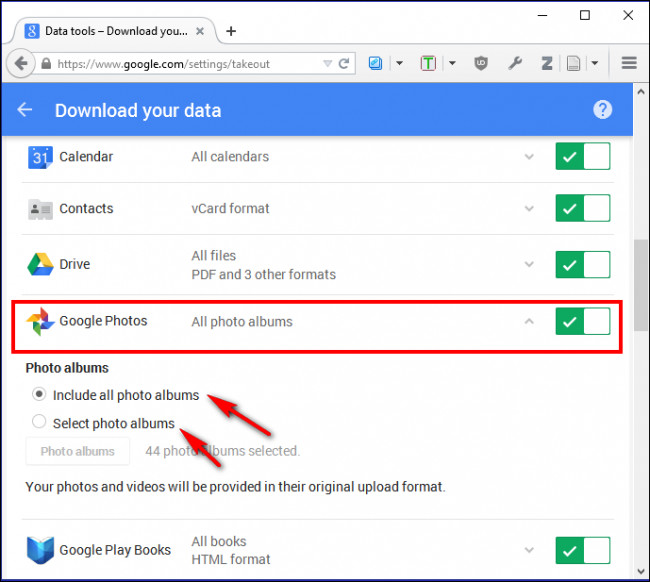Click the help question mark icon
Screen dimensions: 650x582
click(602, 110)
